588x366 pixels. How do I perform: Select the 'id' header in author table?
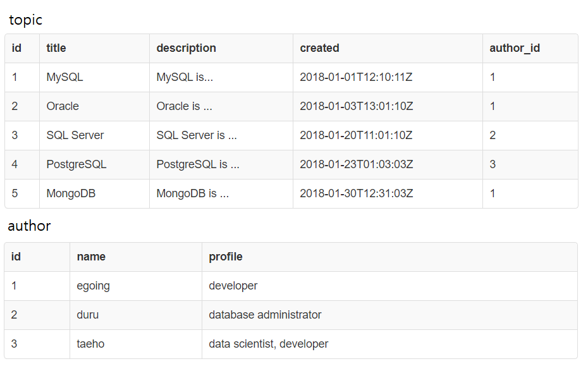point(37,257)
